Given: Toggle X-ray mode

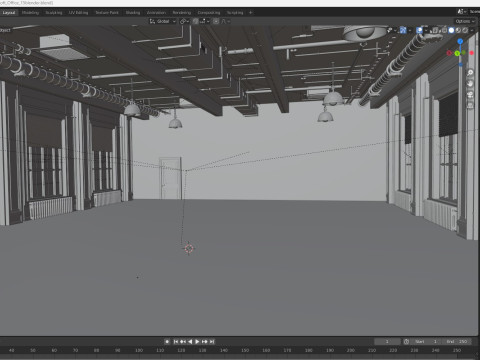Looking at the screenshot, I should pos(435,30).
